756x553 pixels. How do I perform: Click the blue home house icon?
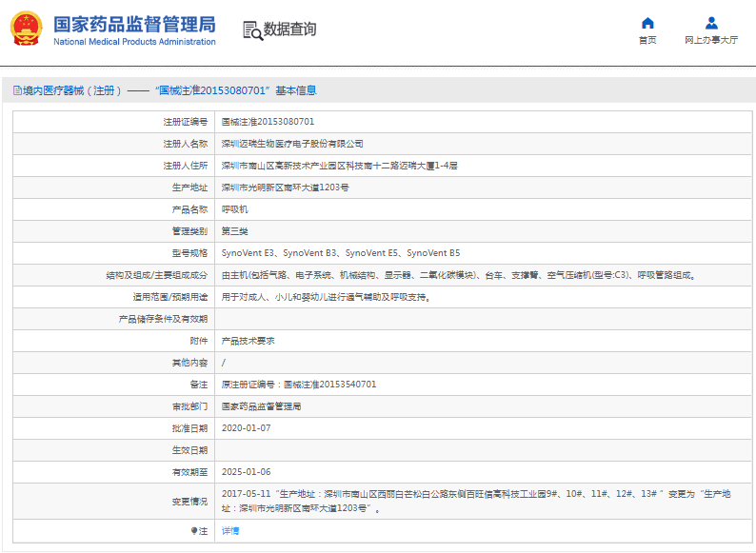click(647, 23)
